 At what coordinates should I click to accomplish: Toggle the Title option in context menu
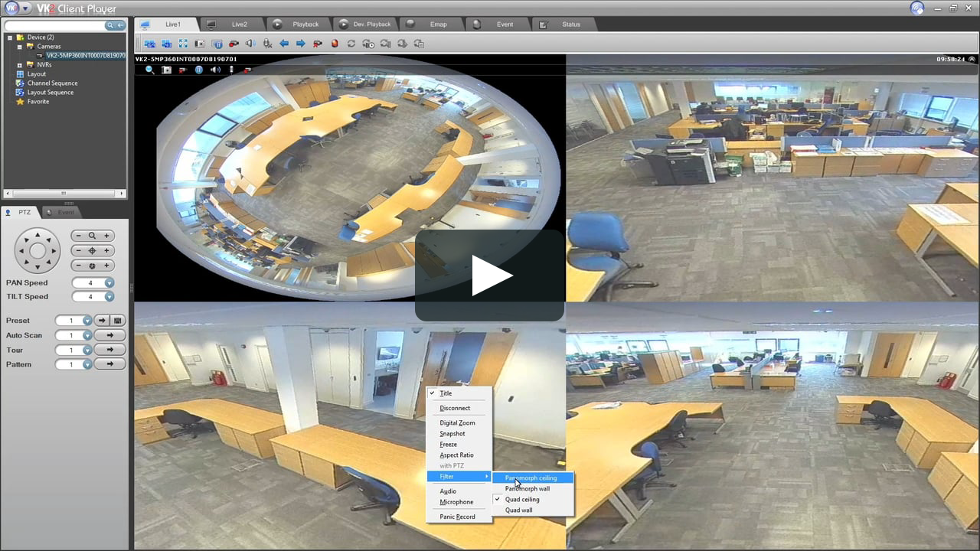tap(446, 393)
